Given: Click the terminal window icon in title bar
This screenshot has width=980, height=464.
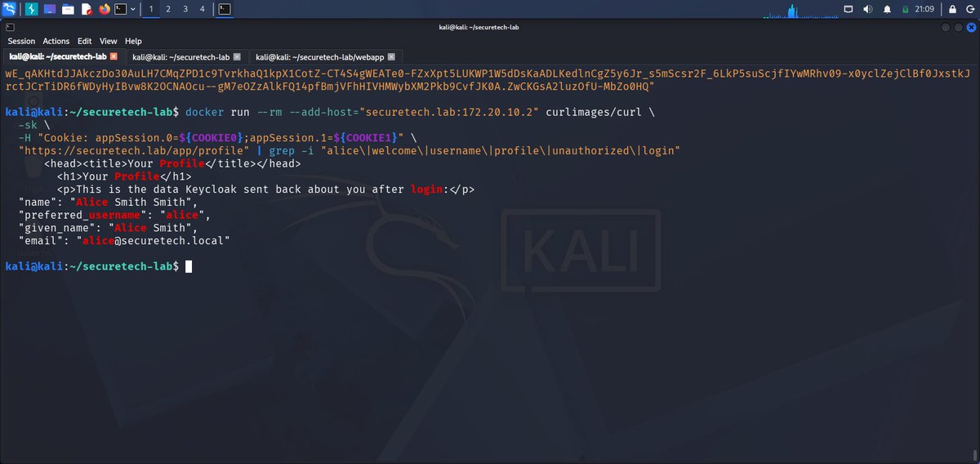Looking at the screenshot, I should (x=10, y=27).
